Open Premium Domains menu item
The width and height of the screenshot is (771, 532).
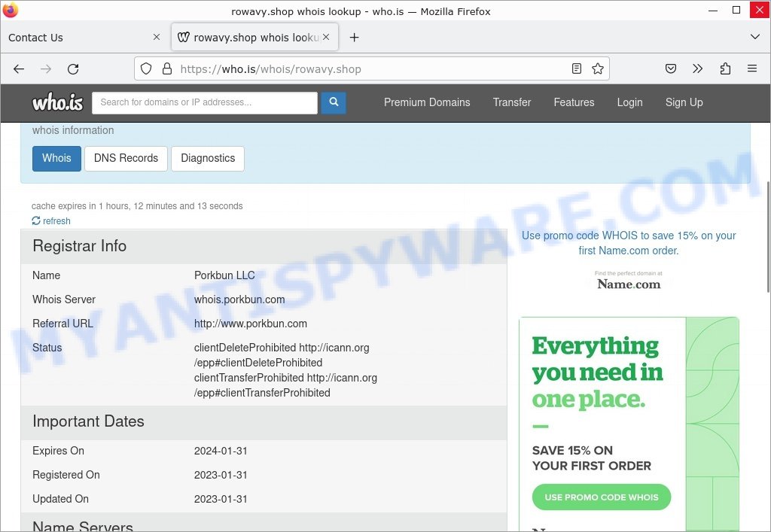(x=427, y=102)
